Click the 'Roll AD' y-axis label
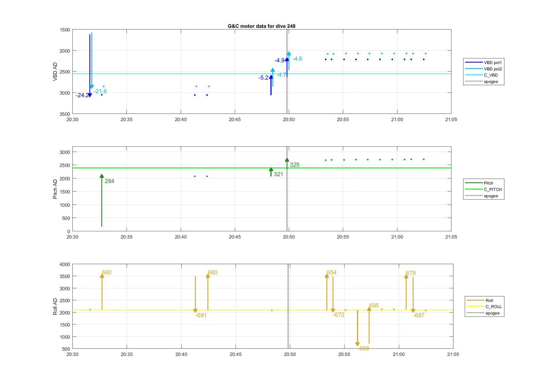Screen dimensions: 557x392 pos(55,307)
